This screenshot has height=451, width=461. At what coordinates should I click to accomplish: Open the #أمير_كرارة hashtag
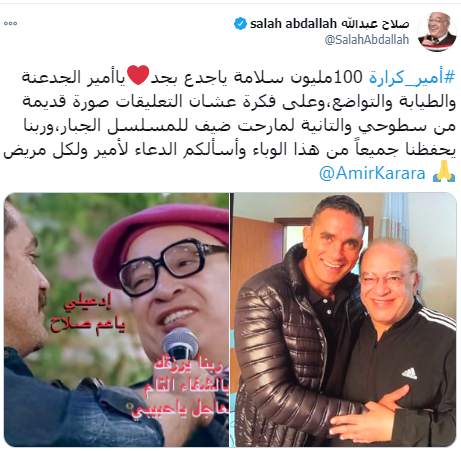click(x=412, y=77)
